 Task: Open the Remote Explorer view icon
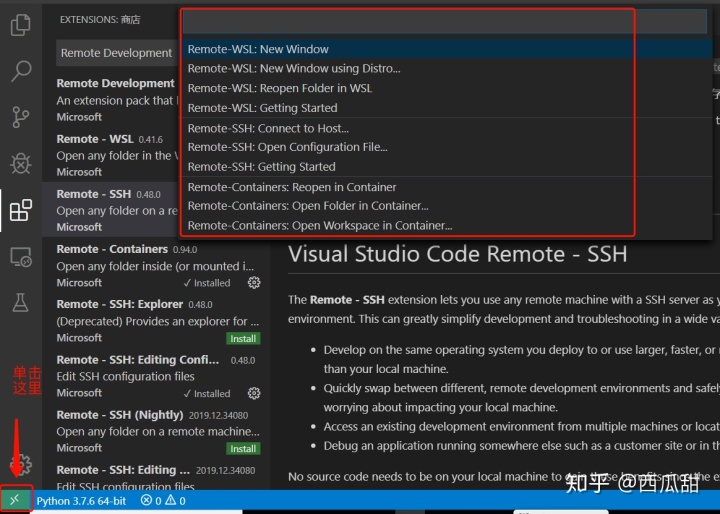21,257
